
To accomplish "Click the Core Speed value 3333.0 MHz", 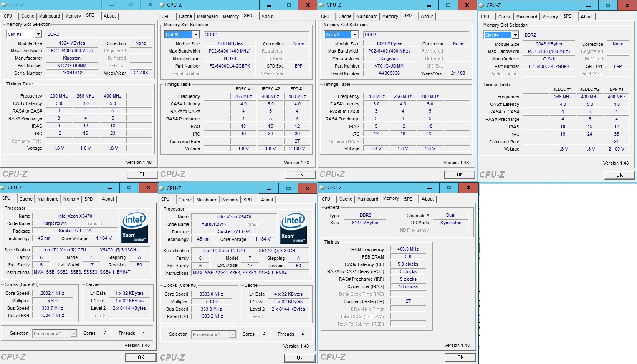I will pyautogui.click(x=211, y=294).
